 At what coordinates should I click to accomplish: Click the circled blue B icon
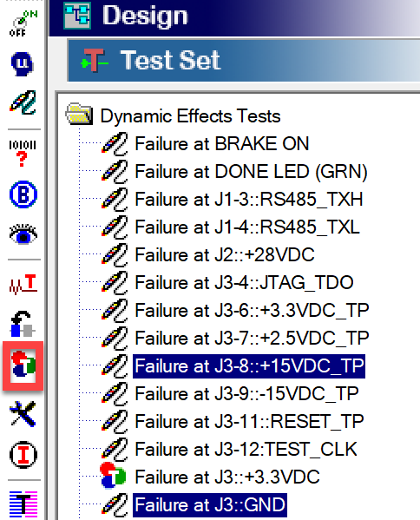point(23,194)
